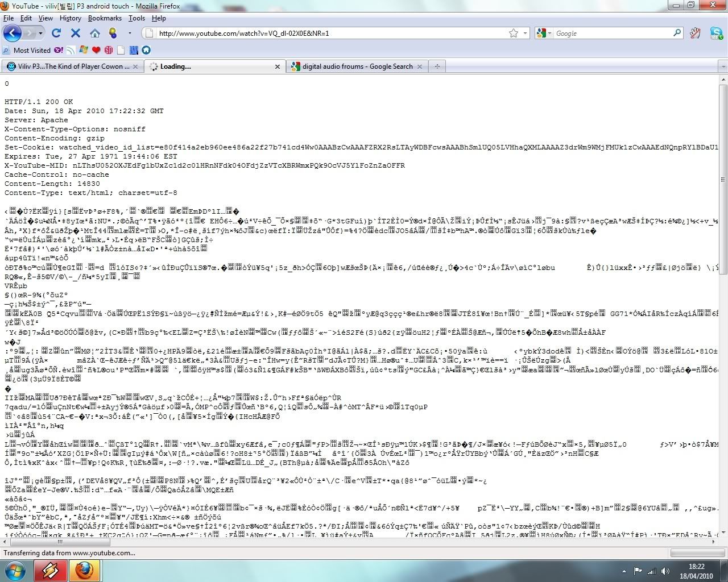Close the Loading... tab

278,66
